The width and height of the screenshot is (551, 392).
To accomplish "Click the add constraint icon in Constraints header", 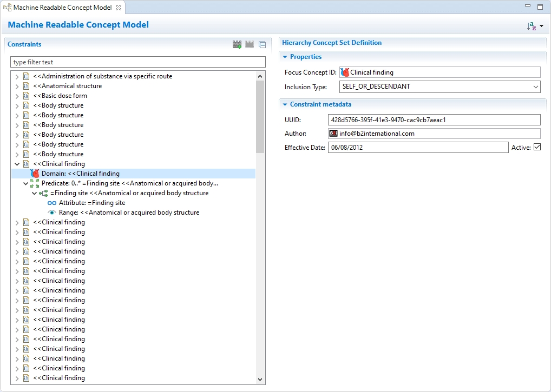I will 237,44.
